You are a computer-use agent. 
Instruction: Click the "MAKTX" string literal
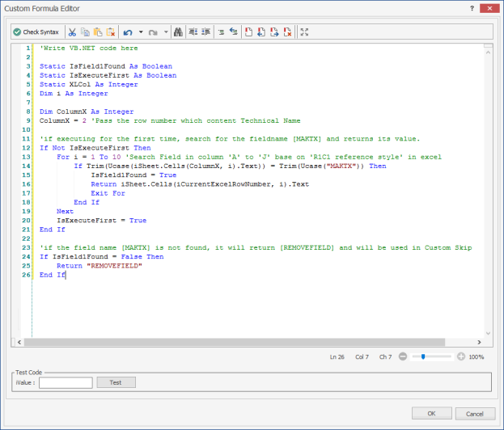[341, 166]
